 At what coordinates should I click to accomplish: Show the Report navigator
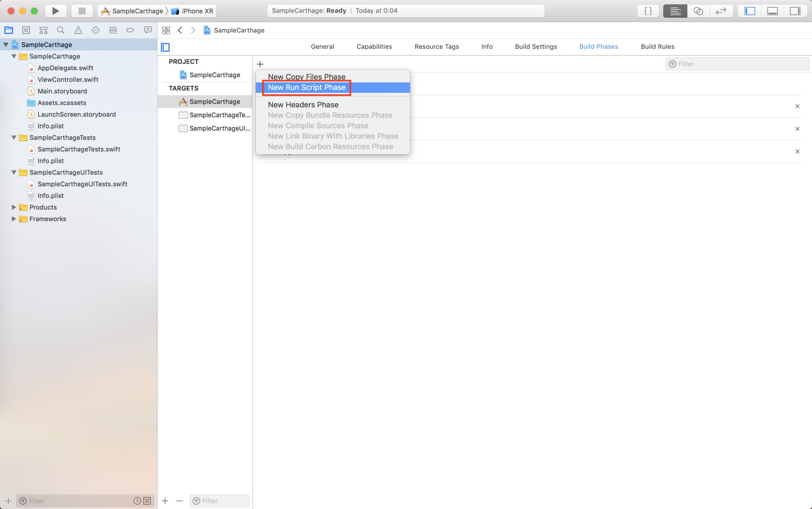tap(148, 30)
